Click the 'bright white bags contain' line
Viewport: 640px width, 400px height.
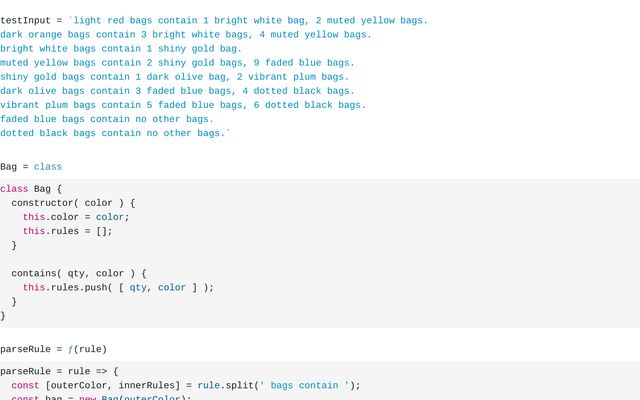pos(121,49)
